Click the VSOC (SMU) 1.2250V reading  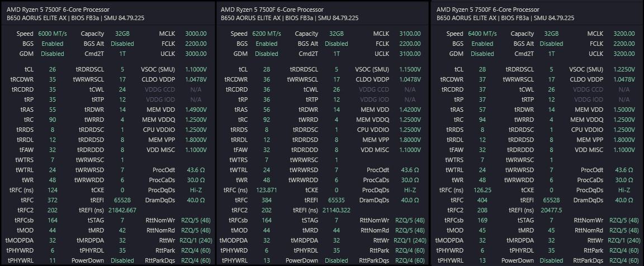[625, 69]
